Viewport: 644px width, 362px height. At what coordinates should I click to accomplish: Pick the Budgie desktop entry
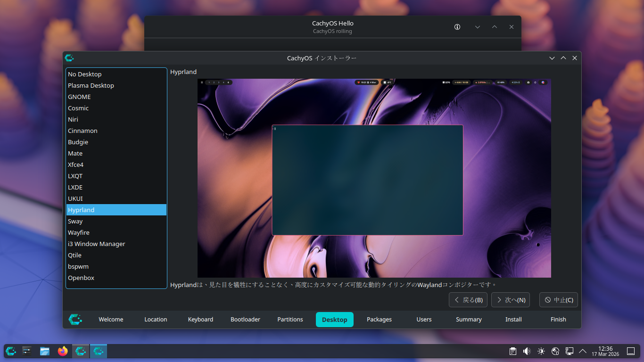pos(116,142)
